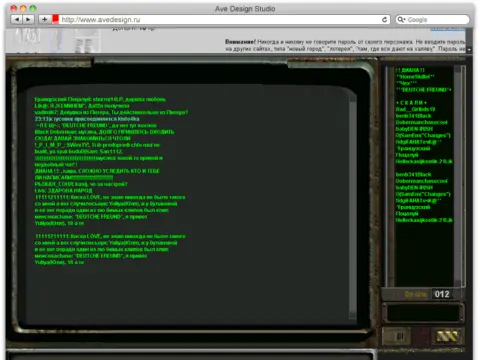
Task: Focus the Google search field
Action: tap(433, 20)
